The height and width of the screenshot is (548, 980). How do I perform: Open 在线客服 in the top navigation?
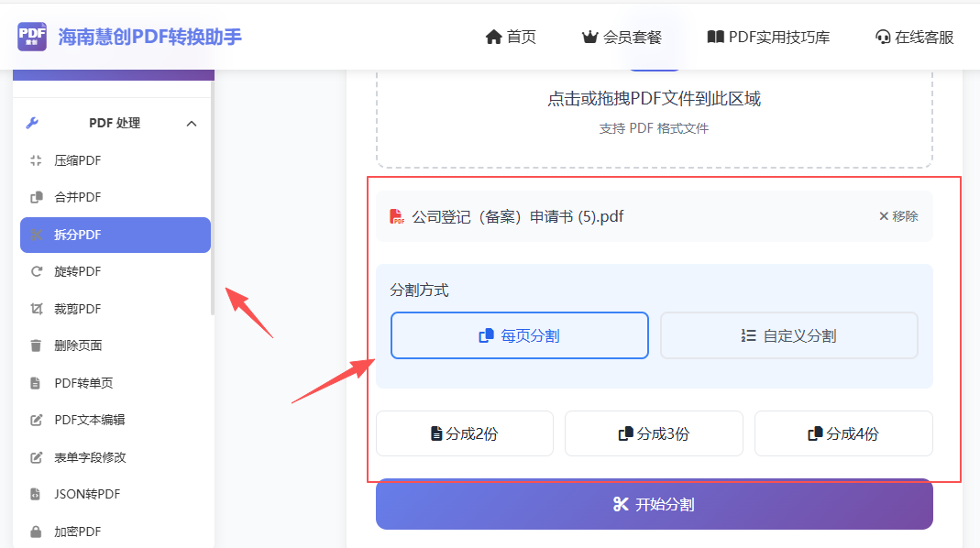click(x=914, y=37)
